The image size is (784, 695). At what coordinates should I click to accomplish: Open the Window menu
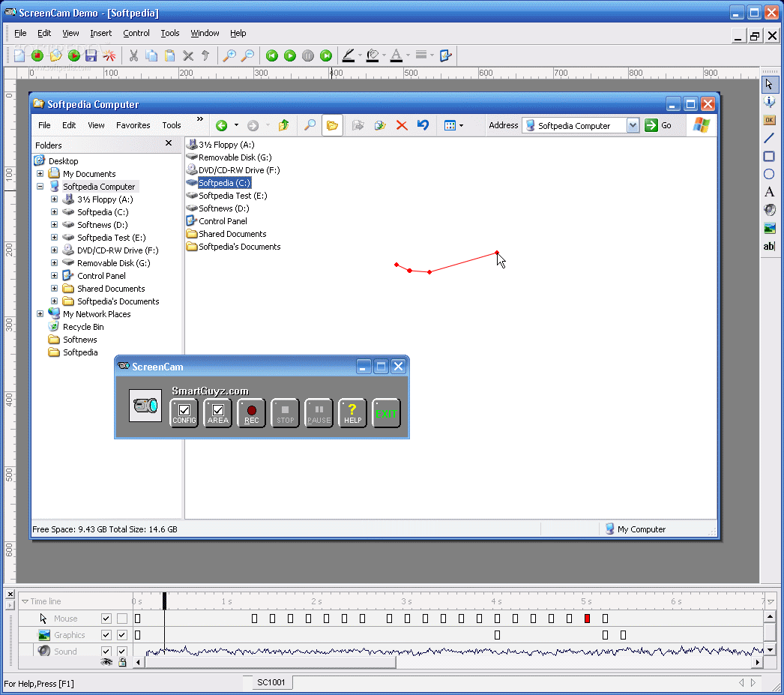pyautogui.click(x=205, y=33)
